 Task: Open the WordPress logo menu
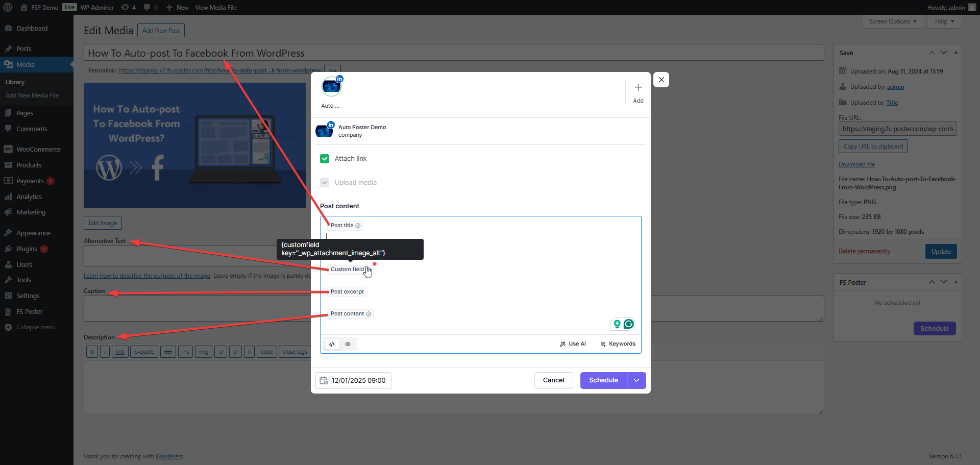click(8, 7)
